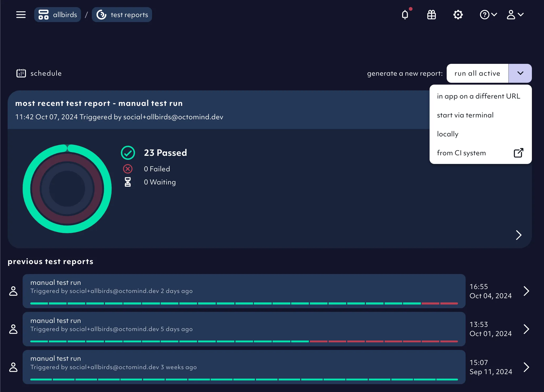Image resolution: width=544 pixels, height=392 pixels.
Task: Open the hamburger navigation menu
Action: 21,15
